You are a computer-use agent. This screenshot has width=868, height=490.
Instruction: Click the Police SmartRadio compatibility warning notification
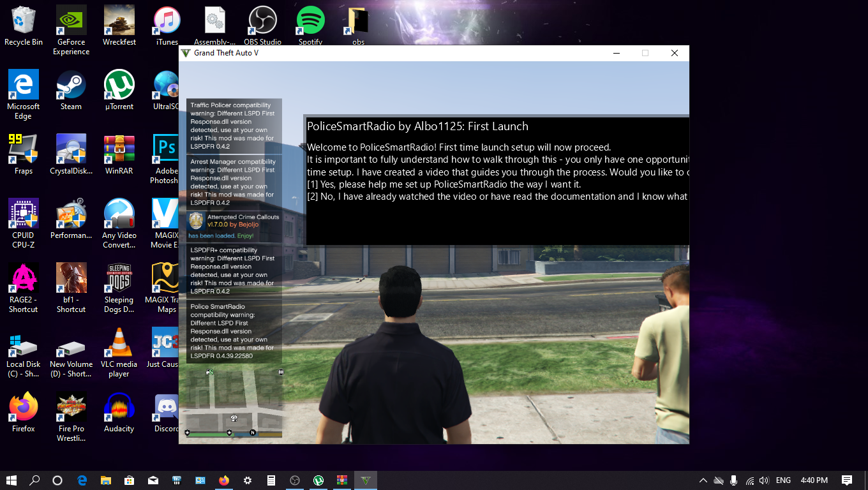tap(234, 331)
